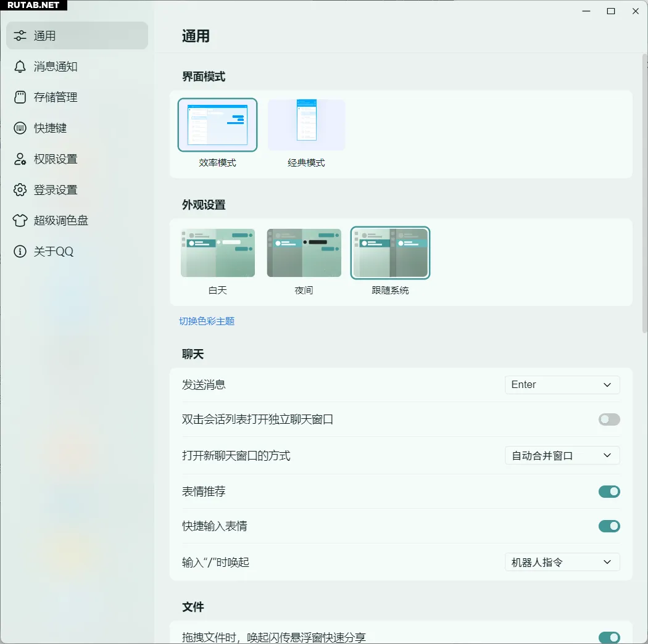This screenshot has width=648, height=644.
Task: Click the keyboard icon for 快捷键
Action: [x=20, y=128]
